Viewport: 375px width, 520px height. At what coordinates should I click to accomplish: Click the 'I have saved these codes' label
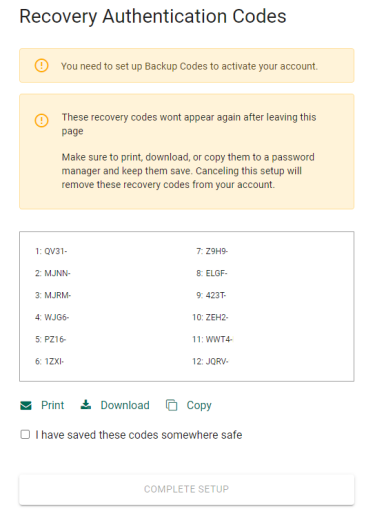(x=139, y=435)
